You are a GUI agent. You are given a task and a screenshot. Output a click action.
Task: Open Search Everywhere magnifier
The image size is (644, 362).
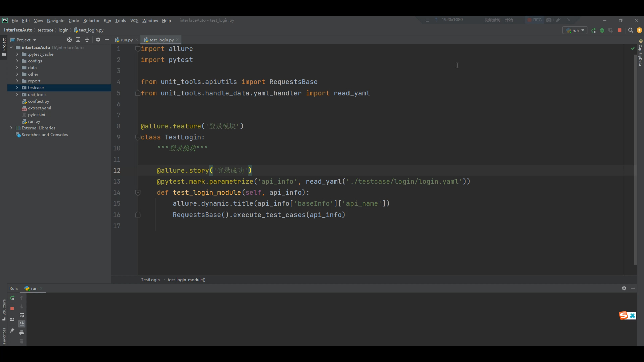coord(631,31)
